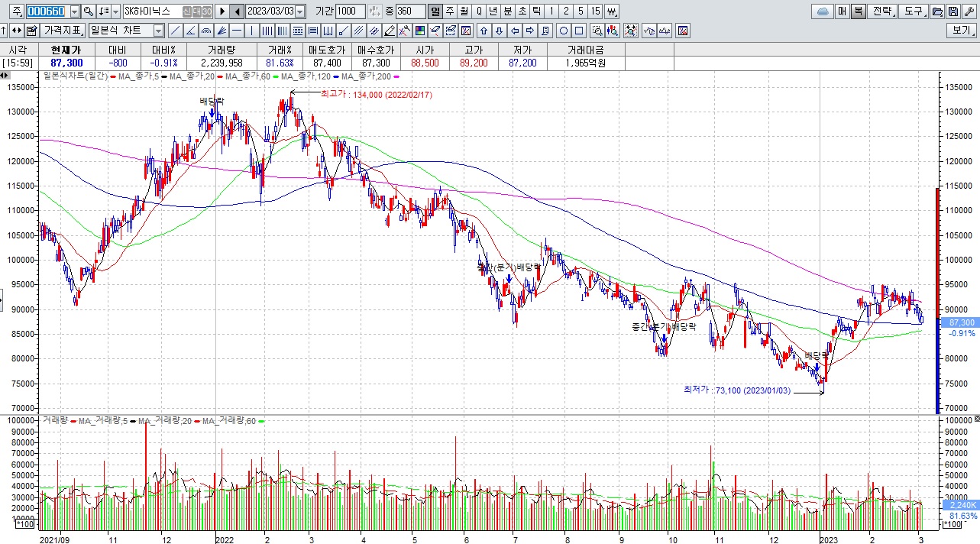Click the left arrow marker icon
The height and width of the screenshot is (544, 980).
coord(514,31)
